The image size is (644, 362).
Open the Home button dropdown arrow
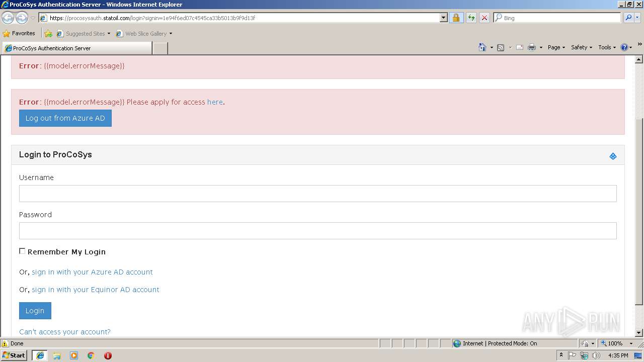pyautogui.click(x=492, y=48)
